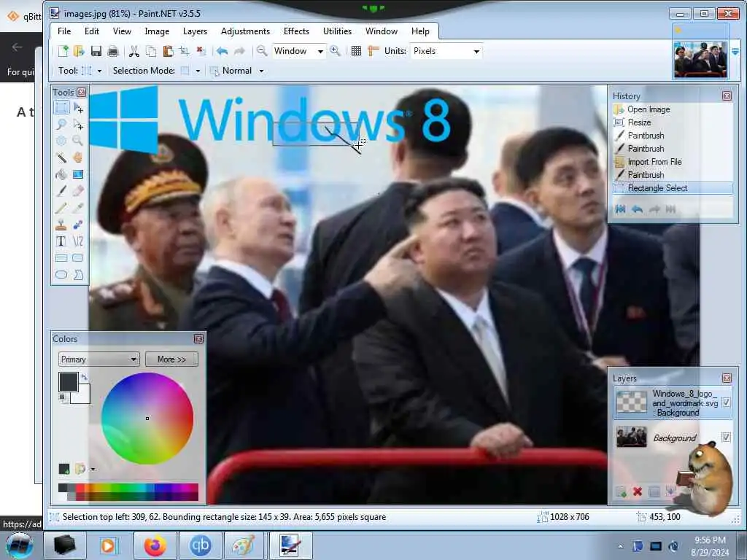Screen dimensions: 747x560
Task: Select the Clone Stamp tool
Action: coord(61,225)
